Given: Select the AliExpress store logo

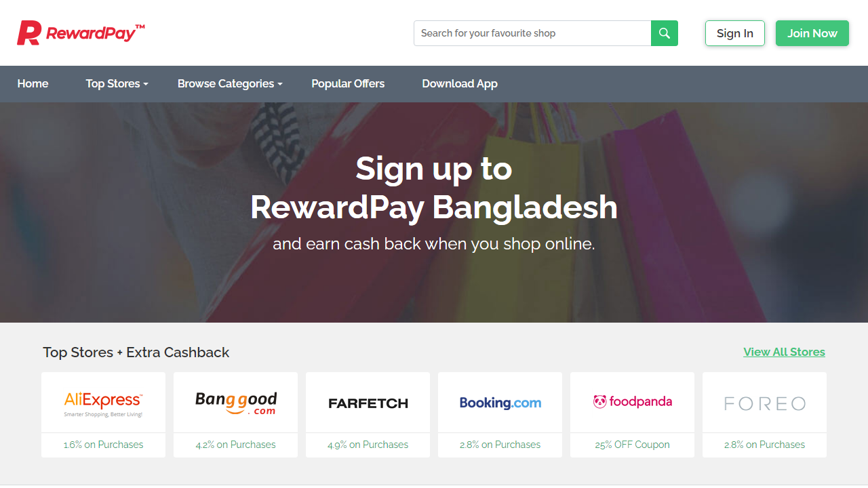Looking at the screenshot, I should pos(103,401).
